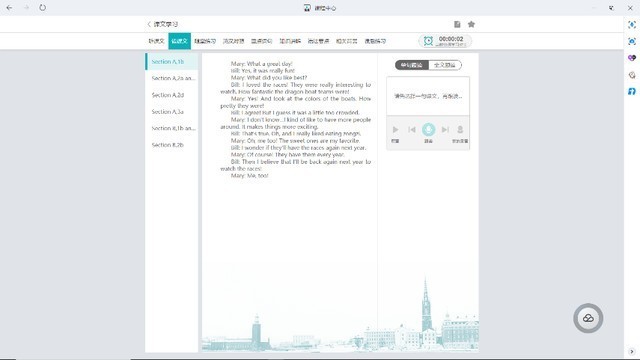Open the notes document icon beside the star
Viewport: 640px width, 360px height.
[457, 24]
